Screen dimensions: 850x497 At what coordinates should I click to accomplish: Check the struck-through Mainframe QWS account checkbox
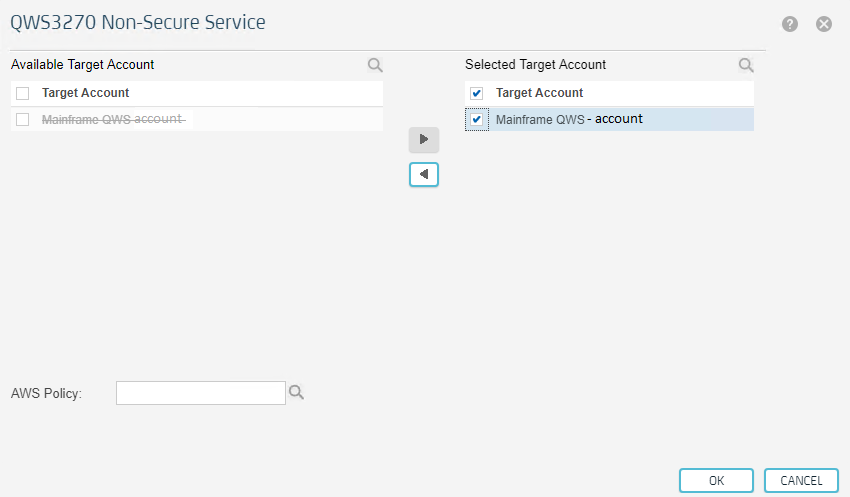click(x=23, y=120)
